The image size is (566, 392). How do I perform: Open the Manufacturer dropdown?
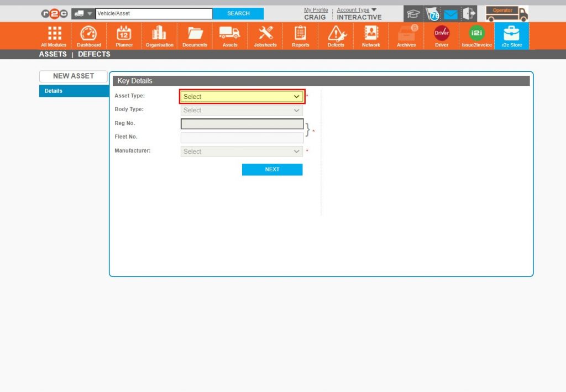coord(242,151)
